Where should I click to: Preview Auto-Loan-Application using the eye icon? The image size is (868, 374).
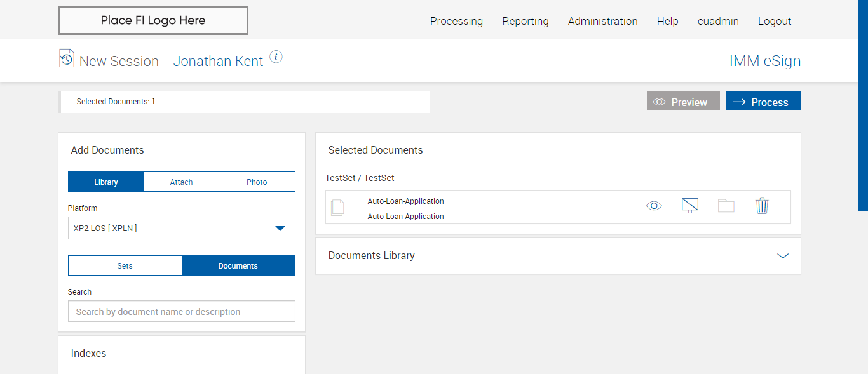point(654,206)
